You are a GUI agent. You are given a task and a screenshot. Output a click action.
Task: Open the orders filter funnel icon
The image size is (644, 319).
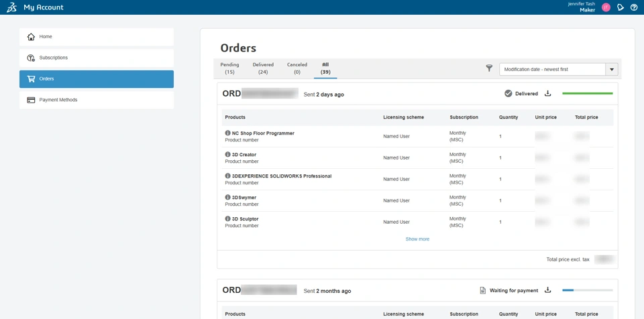(x=489, y=68)
